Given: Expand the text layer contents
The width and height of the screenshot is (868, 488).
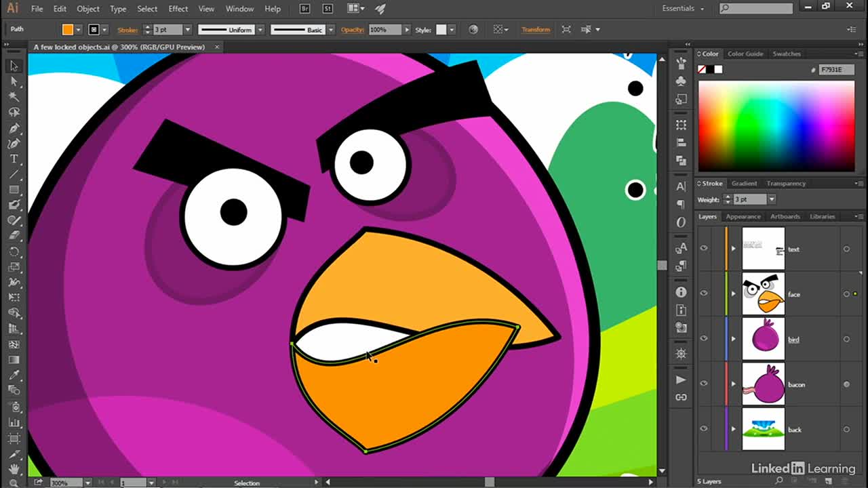Looking at the screenshot, I should [x=733, y=249].
